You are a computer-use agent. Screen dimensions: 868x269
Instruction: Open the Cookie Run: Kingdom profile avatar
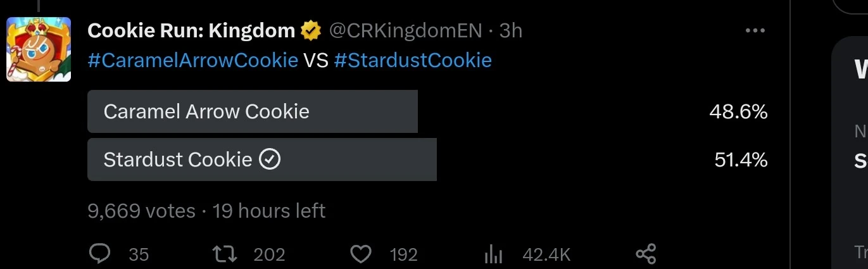39,50
